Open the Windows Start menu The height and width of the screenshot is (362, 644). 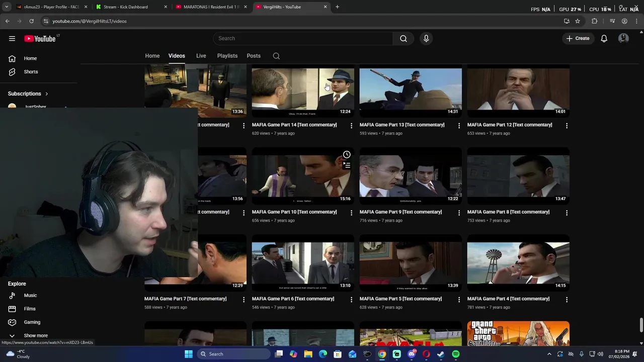coord(188,354)
